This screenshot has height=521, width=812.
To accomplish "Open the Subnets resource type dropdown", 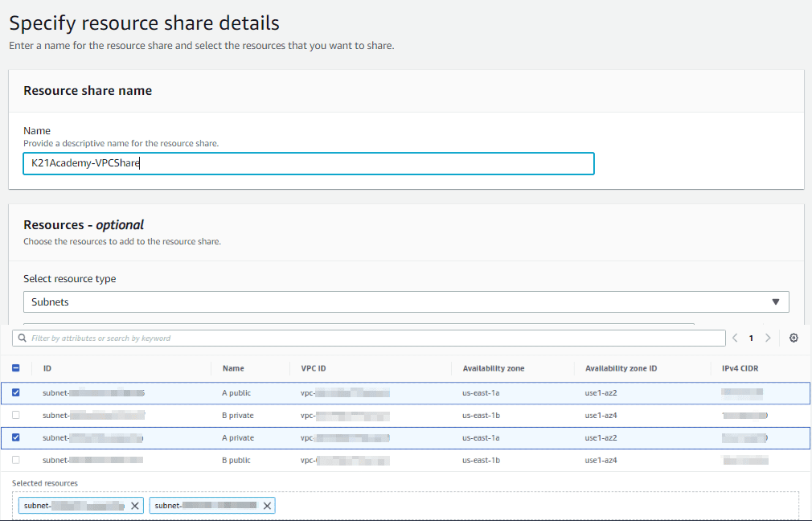I will [402, 302].
